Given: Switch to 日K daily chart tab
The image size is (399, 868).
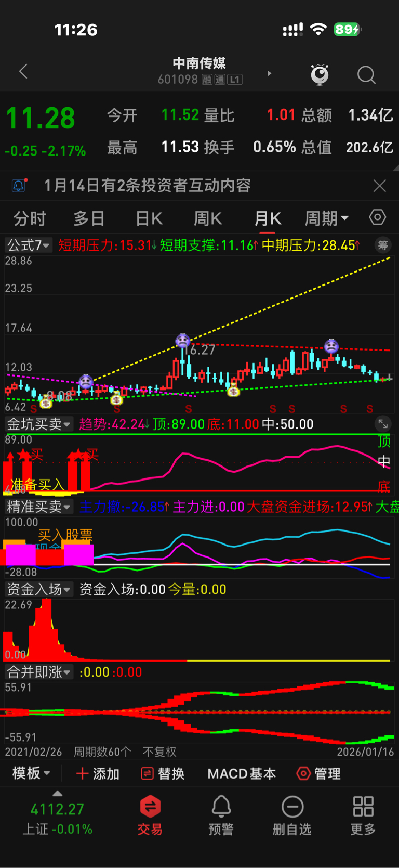Looking at the screenshot, I should point(149,218).
